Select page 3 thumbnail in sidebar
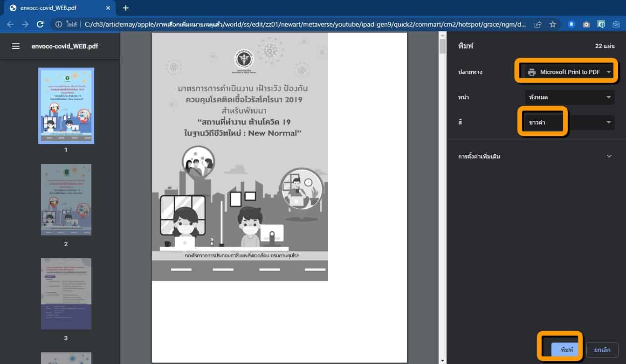This screenshot has height=364, width=626. tap(66, 294)
